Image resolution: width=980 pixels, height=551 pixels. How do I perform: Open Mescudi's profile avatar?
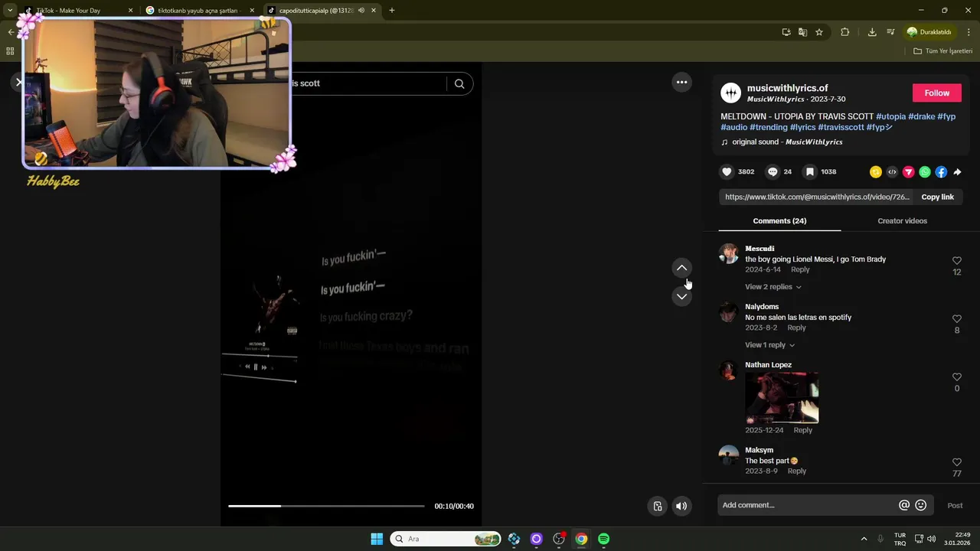pyautogui.click(x=729, y=254)
